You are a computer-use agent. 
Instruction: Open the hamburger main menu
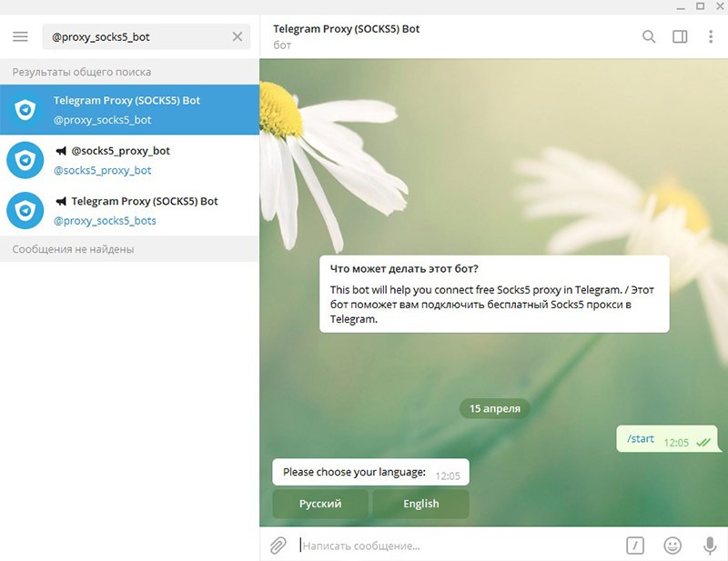[20, 37]
